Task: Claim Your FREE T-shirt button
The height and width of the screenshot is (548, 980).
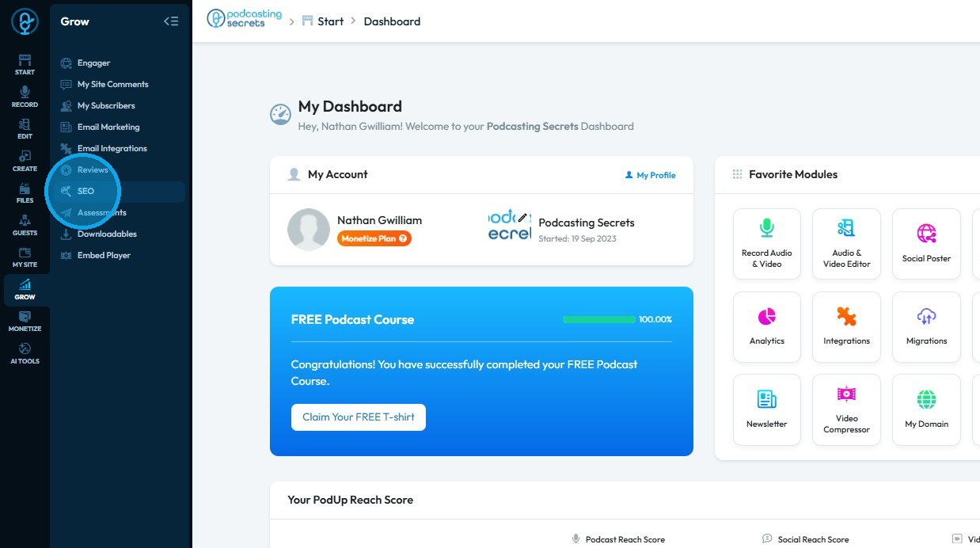Action: pos(359,417)
